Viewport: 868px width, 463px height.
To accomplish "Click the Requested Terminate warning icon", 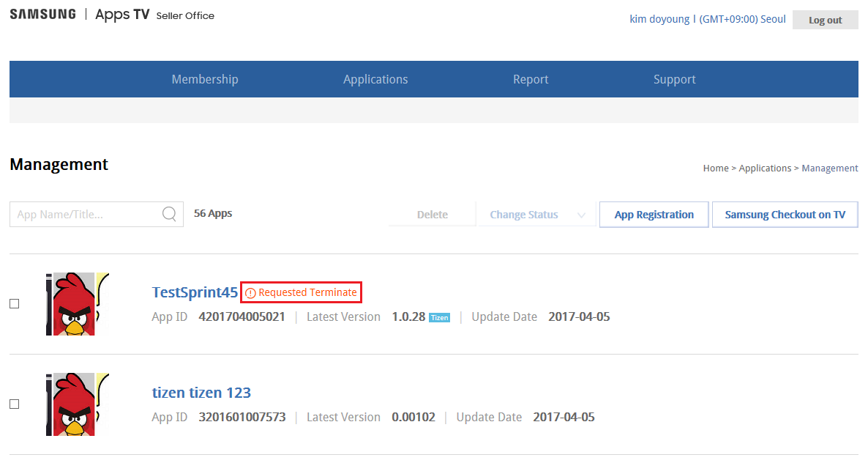I will coord(250,293).
